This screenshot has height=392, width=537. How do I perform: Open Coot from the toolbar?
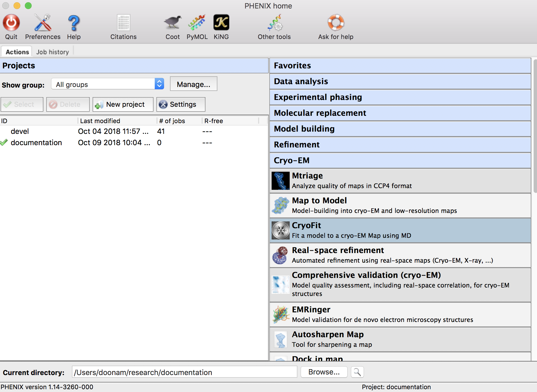point(172,27)
